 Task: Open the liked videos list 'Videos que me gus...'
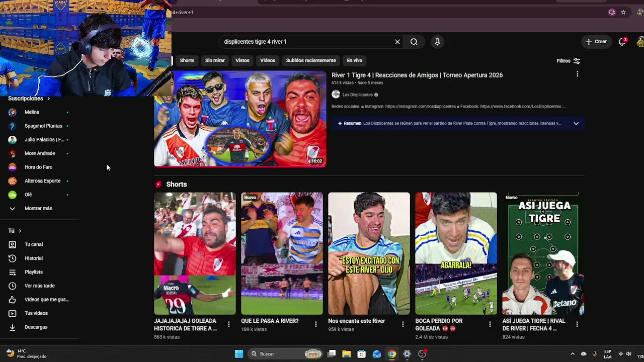[x=46, y=300]
